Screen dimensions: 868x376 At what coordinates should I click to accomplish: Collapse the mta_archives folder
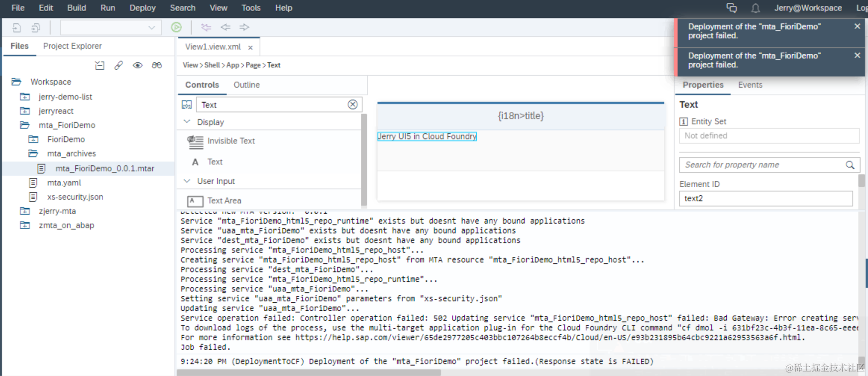pos(33,153)
